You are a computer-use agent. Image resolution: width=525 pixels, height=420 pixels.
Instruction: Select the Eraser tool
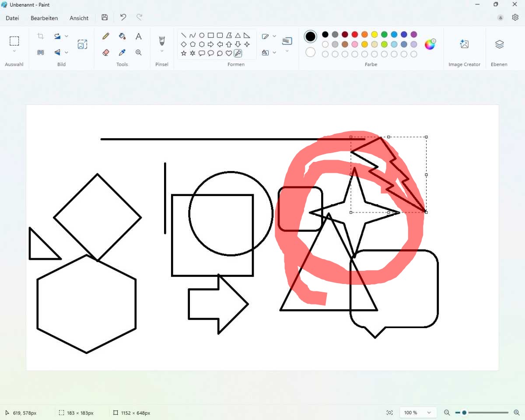[x=105, y=52]
